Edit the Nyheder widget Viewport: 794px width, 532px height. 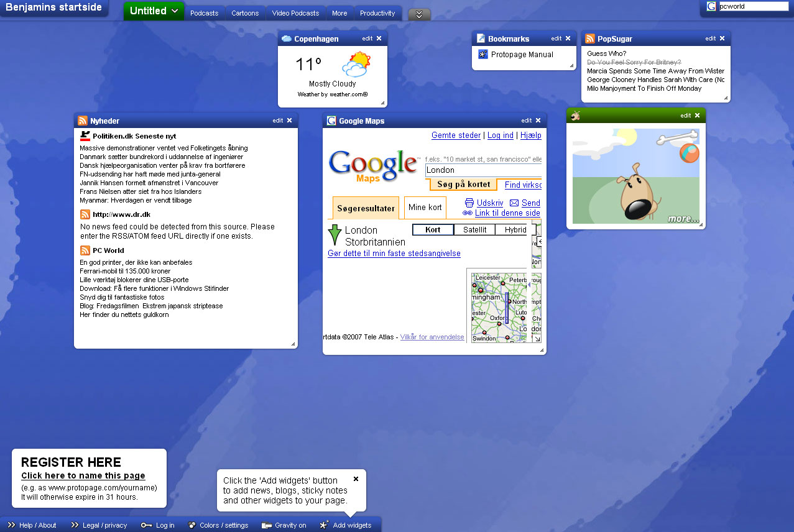tap(277, 121)
